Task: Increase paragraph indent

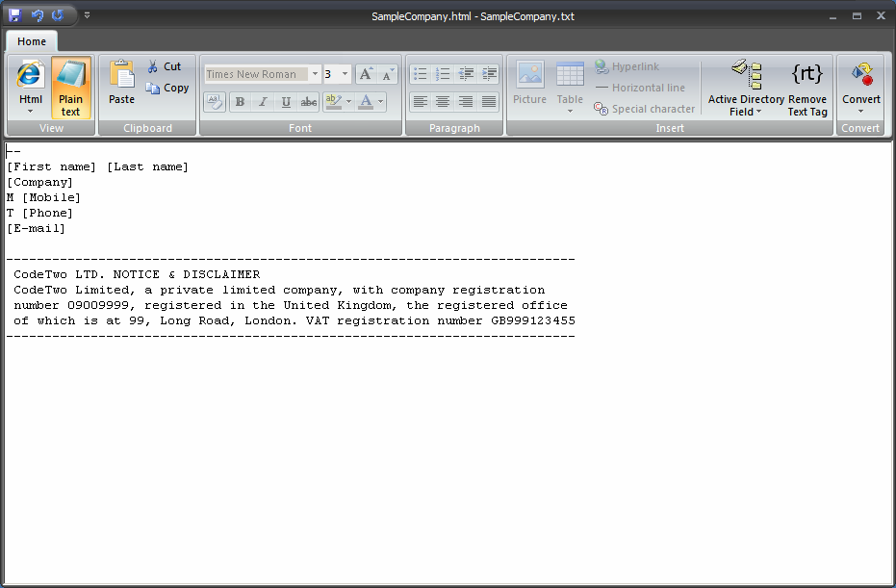Action: 489,74
